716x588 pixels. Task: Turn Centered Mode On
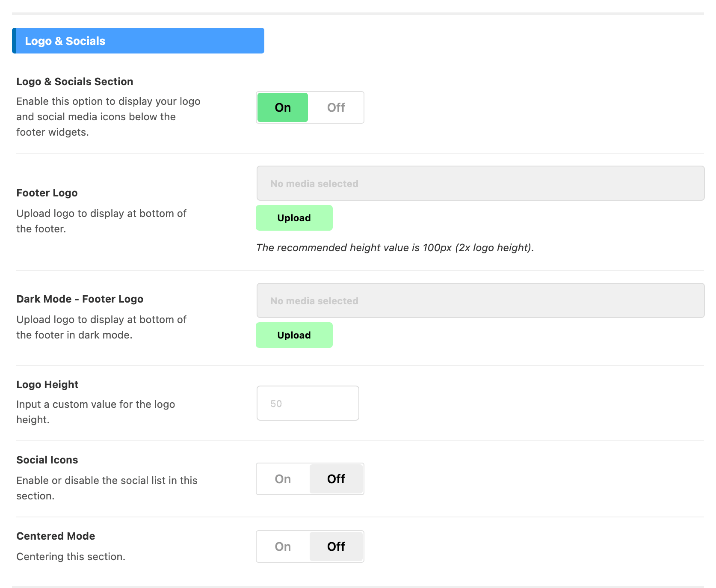point(283,546)
